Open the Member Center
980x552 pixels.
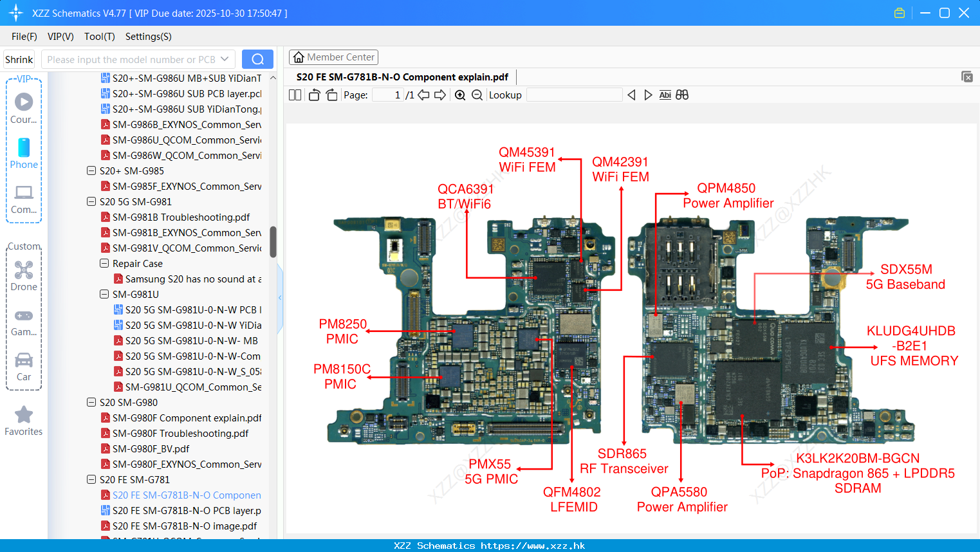[x=333, y=57]
